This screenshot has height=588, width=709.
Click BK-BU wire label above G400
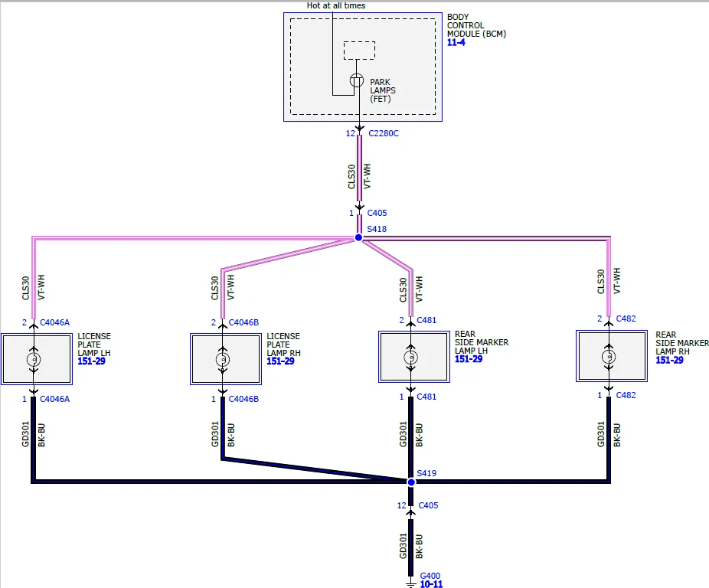pos(419,546)
